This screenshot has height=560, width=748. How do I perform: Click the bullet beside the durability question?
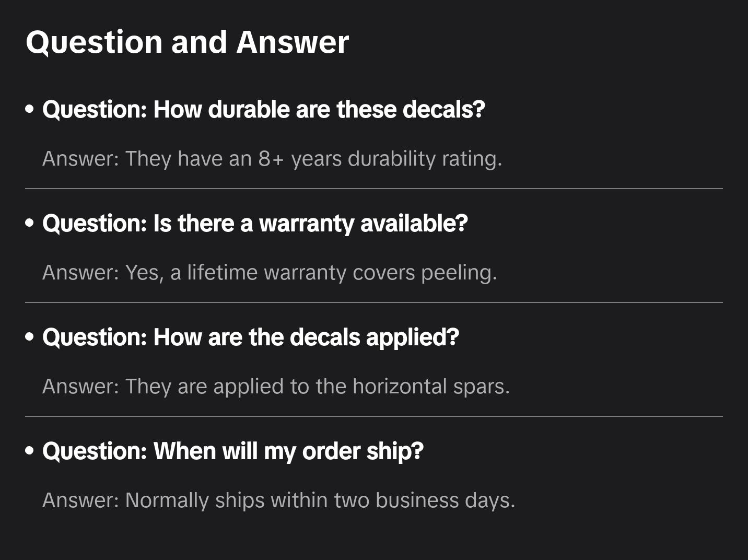tap(30, 110)
